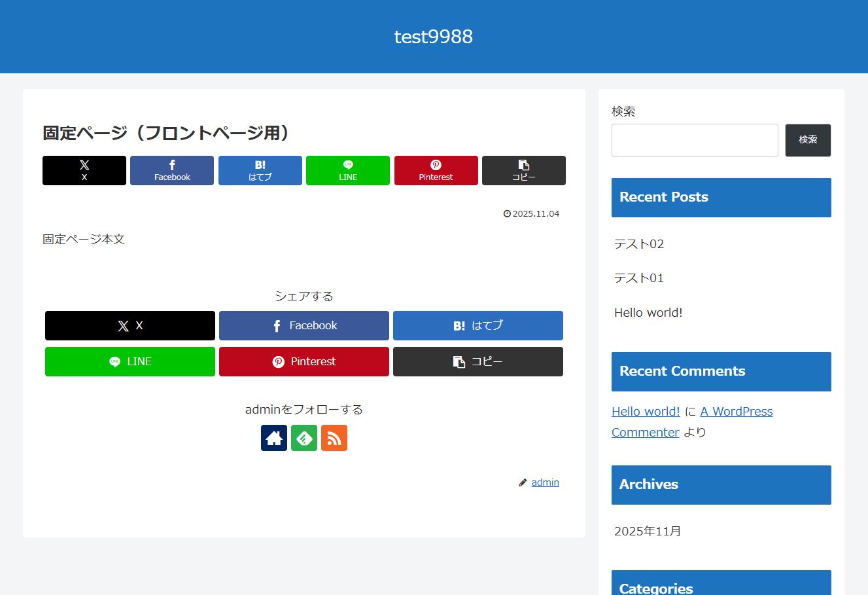
Task: Click the home icon under admin follow
Action: [x=273, y=438]
